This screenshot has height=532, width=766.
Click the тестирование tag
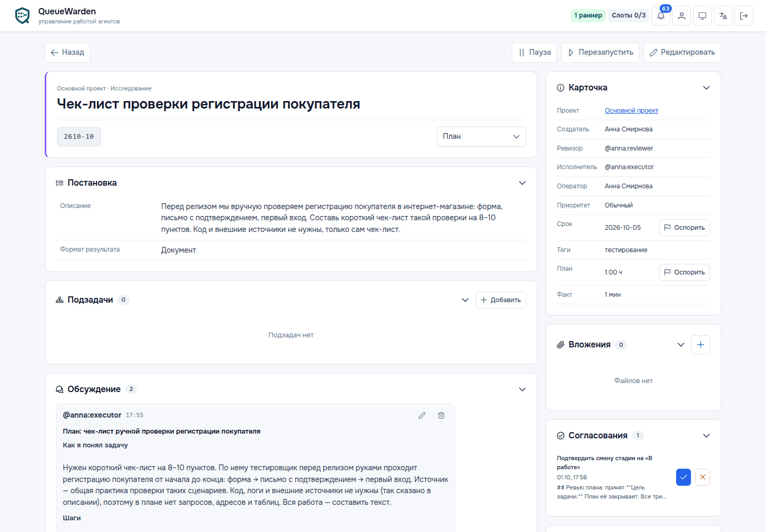(x=626, y=250)
